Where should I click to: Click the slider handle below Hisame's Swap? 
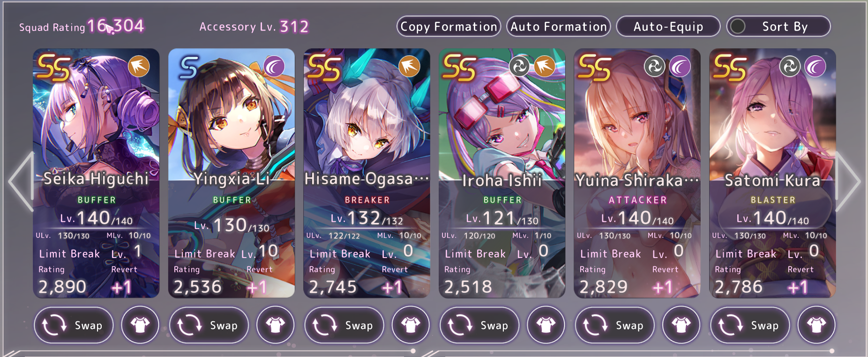click(413, 351)
